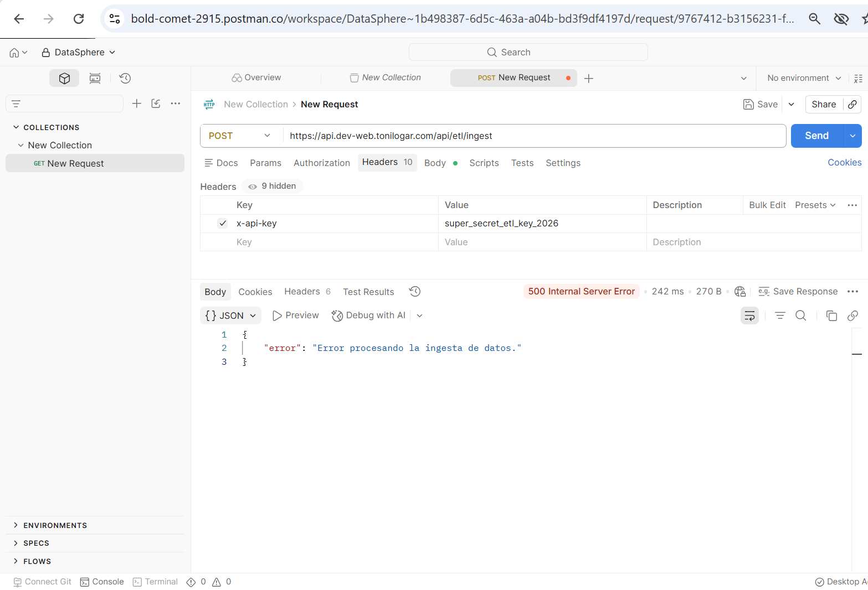Open Debug with AI dropdown arrow
This screenshot has width=868, height=590.
point(420,315)
